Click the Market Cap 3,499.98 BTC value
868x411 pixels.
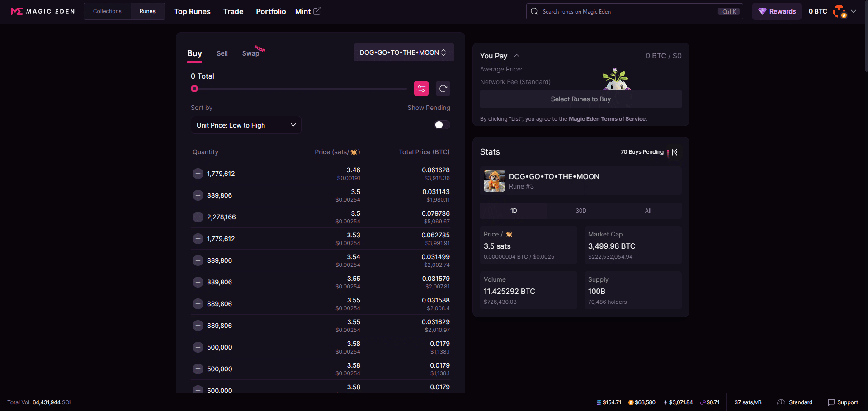coord(612,246)
